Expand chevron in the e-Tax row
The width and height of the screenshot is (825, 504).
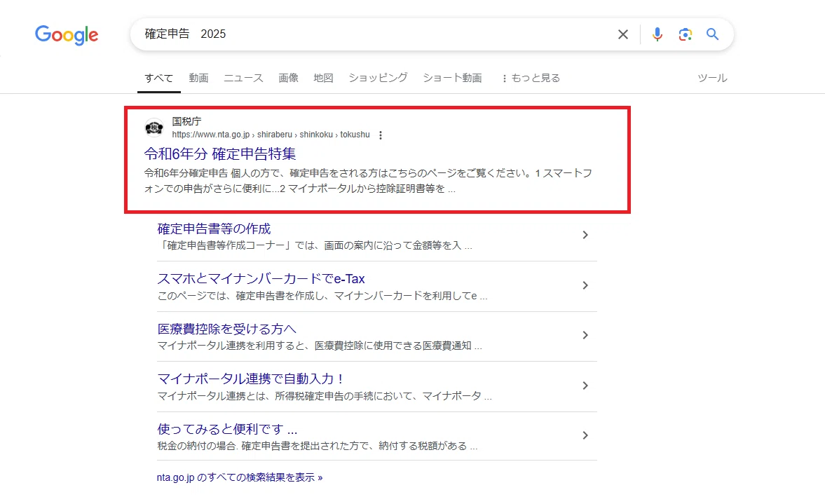pos(585,285)
